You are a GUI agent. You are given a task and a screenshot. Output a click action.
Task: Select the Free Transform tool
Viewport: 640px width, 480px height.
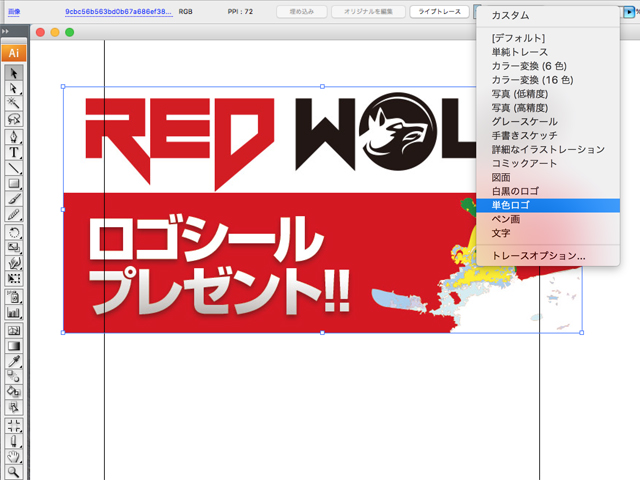tap(14, 279)
